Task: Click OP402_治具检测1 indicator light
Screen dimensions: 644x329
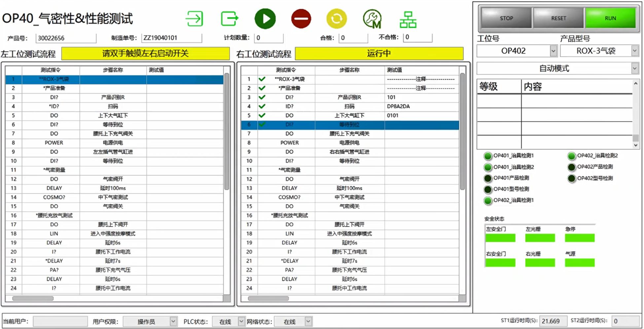Action: (488, 201)
